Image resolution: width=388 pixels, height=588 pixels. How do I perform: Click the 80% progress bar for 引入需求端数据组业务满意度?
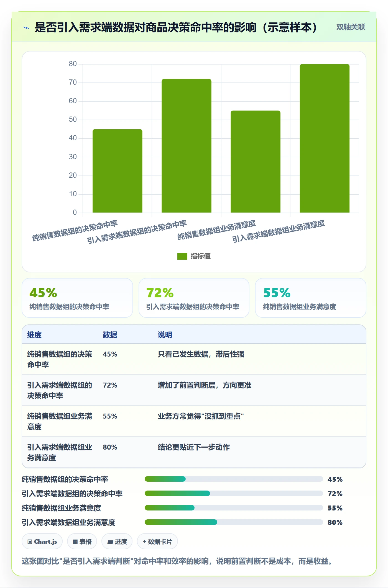tap(234, 522)
